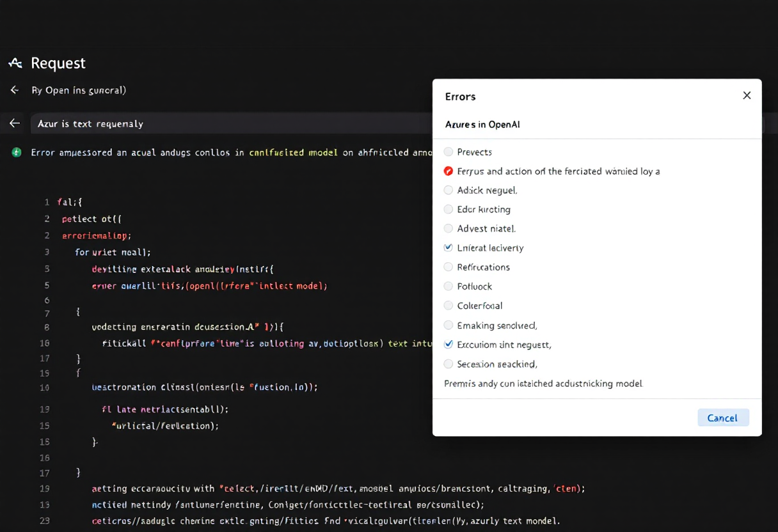Select the Advest niatel option
The width and height of the screenshot is (778, 532).
tap(449, 229)
